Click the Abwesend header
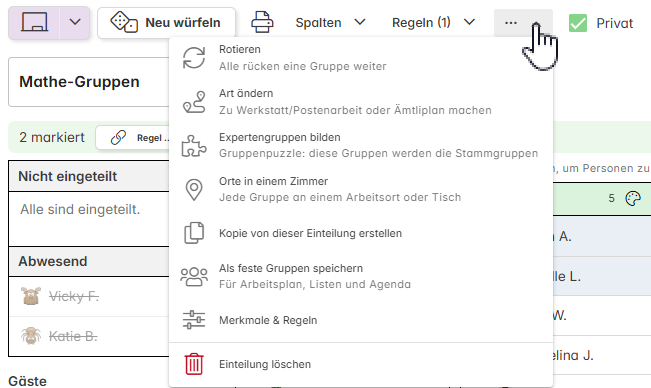Screen dimensions: 651x388 click(89, 261)
